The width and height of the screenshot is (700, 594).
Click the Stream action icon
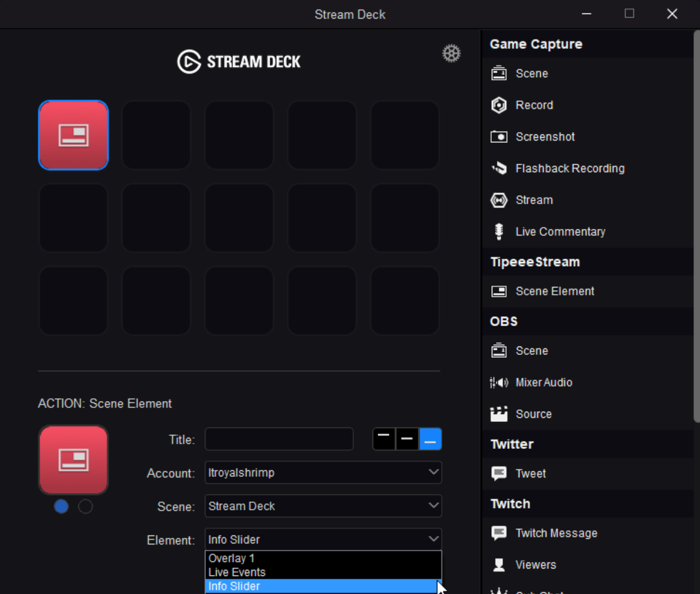pos(499,200)
